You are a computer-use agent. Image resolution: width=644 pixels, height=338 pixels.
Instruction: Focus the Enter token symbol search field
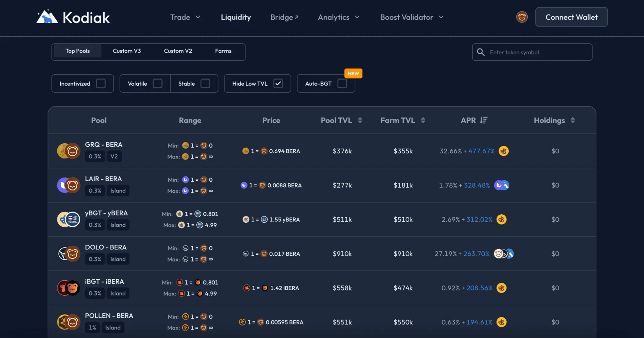[x=532, y=52]
